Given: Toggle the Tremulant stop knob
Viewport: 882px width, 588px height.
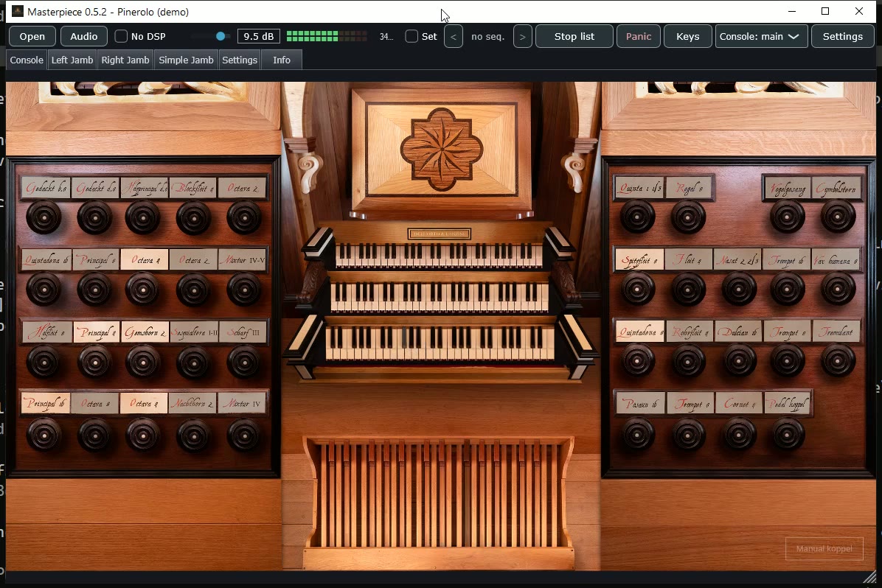Looking at the screenshot, I should pos(838,362).
